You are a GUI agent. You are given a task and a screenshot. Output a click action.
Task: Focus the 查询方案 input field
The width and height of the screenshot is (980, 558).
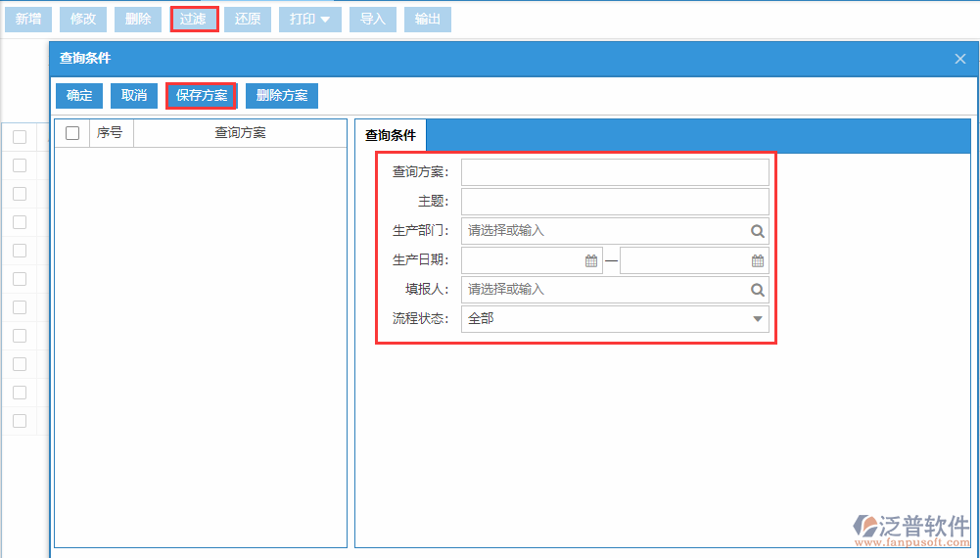[x=615, y=172]
